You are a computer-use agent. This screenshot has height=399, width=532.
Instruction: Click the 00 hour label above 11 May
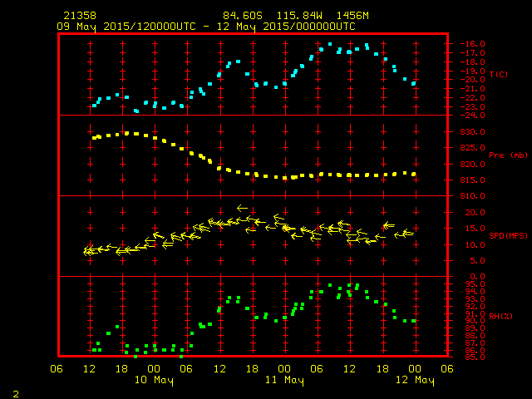[284, 369]
